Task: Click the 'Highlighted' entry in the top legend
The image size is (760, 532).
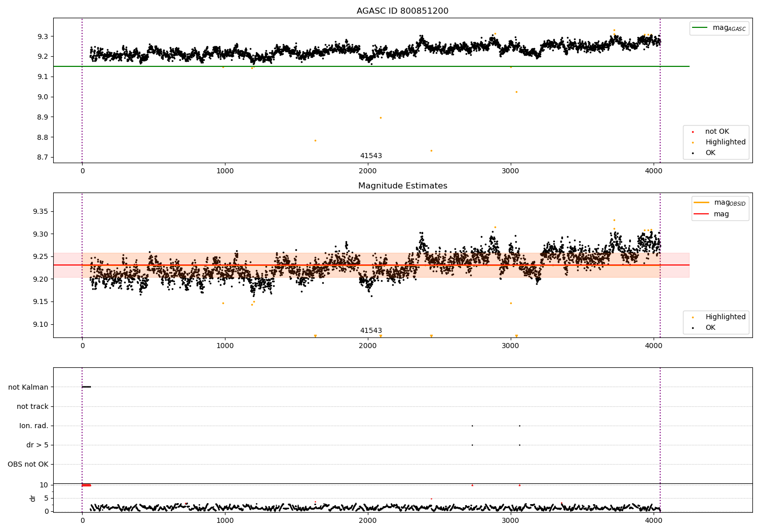Action: [x=725, y=142]
